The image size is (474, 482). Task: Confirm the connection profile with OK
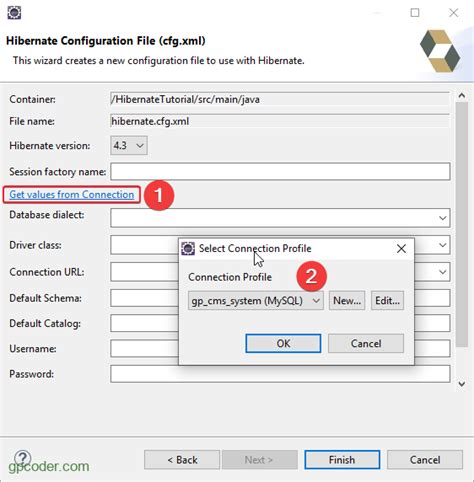tap(283, 343)
